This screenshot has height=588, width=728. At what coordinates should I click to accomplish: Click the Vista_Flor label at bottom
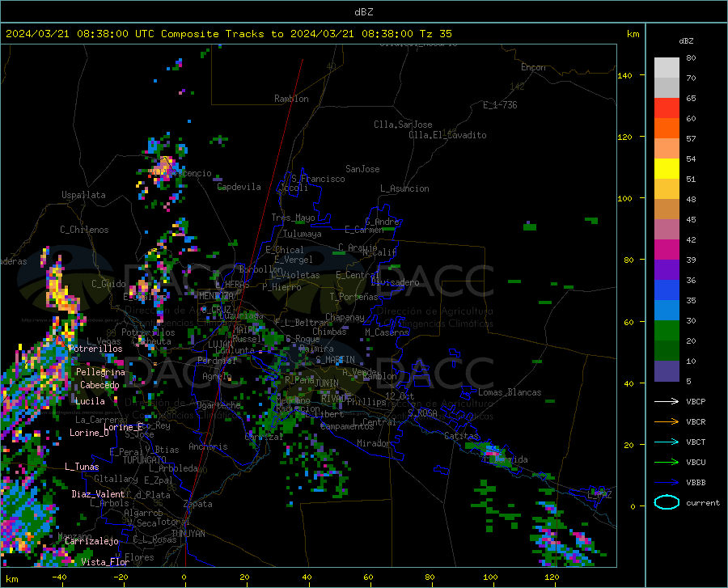[105, 562]
